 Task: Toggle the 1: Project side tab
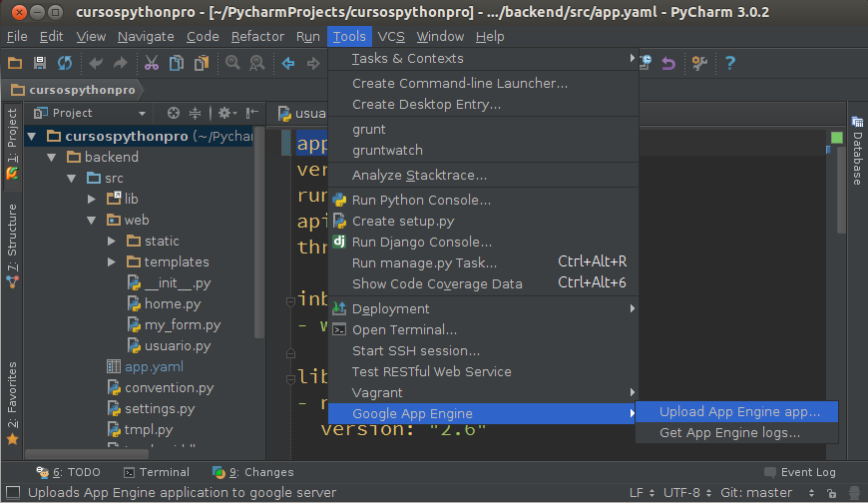pos(12,145)
